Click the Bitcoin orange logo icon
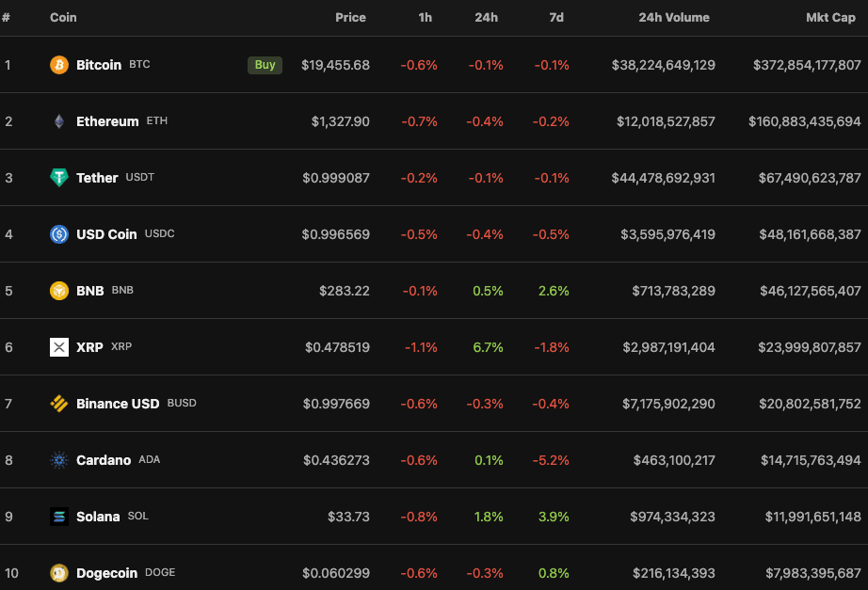 (59, 65)
